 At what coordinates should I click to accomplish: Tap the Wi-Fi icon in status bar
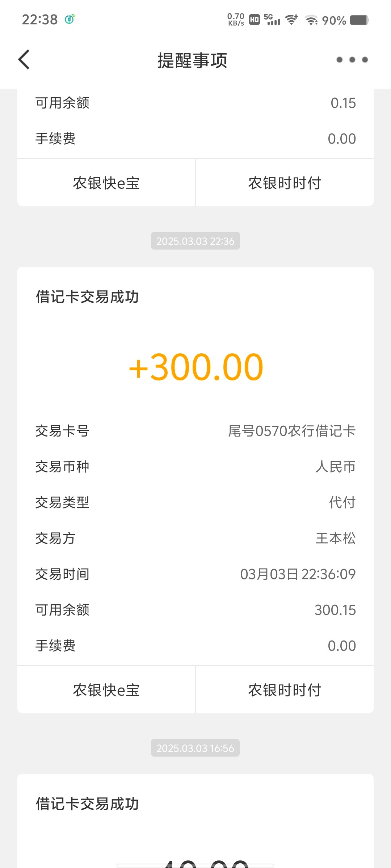311,20
